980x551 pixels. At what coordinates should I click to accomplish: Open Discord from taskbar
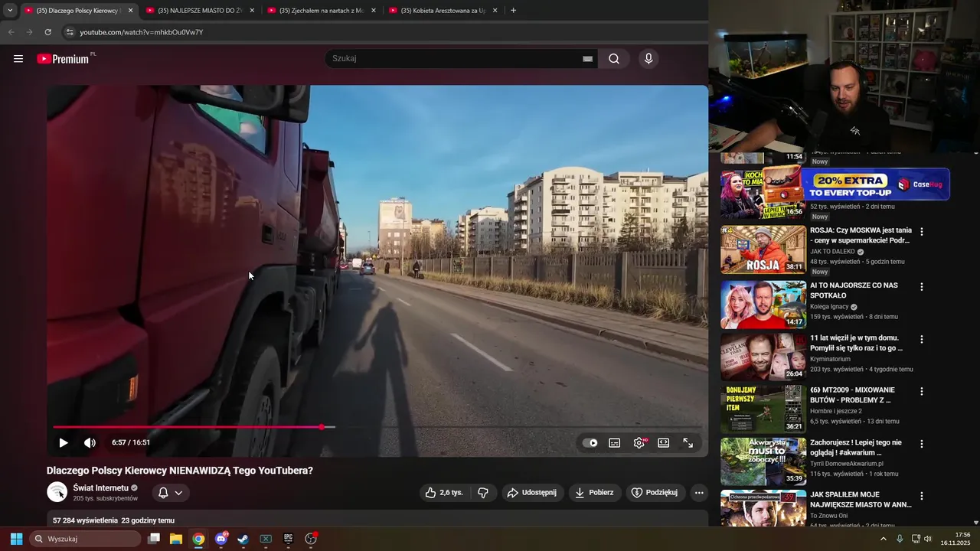(x=221, y=539)
